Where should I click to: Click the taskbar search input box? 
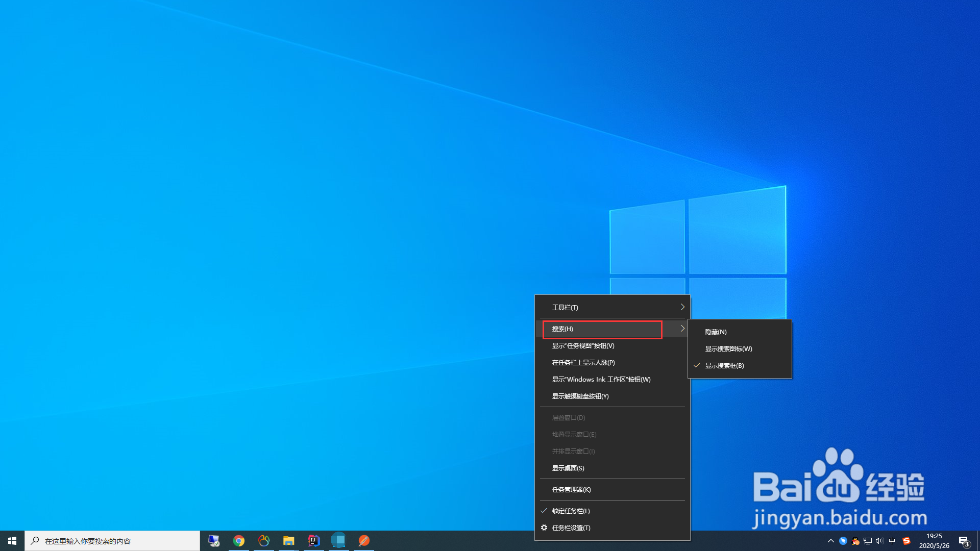[112, 540]
